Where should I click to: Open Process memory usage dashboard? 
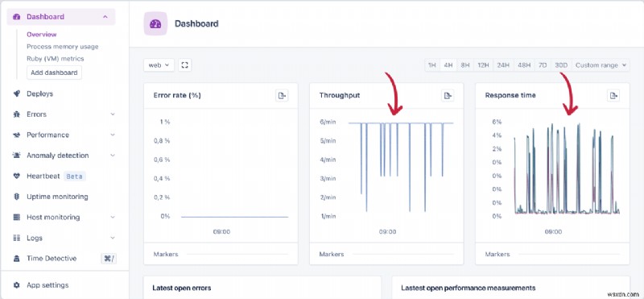coord(63,47)
